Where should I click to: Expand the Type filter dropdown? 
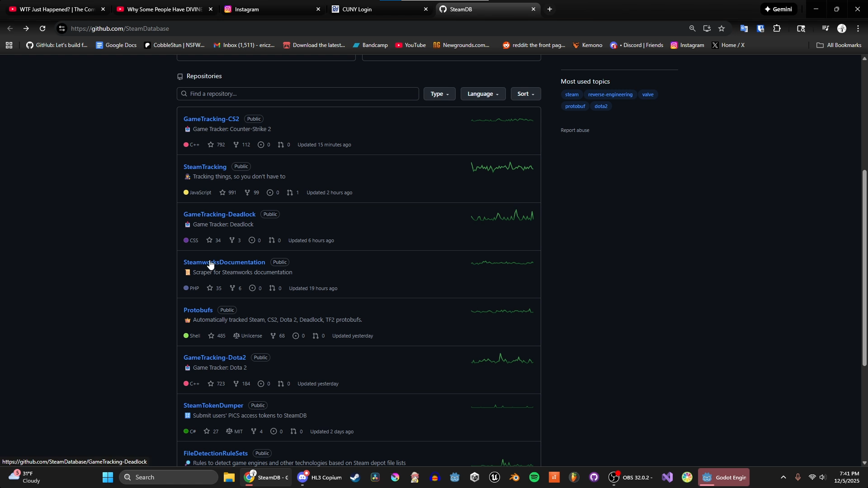pyautogui.click(x=439, y=94)
